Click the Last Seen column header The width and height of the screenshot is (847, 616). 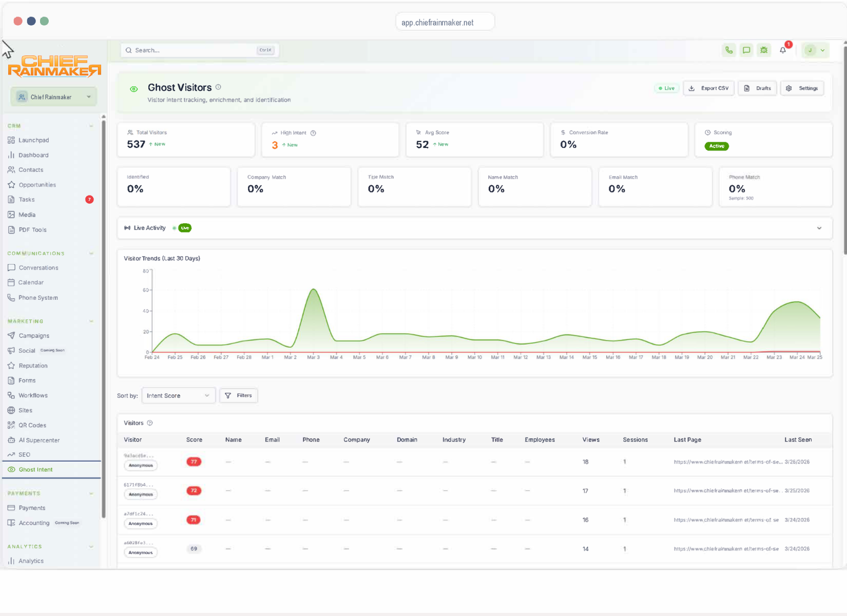798,440
